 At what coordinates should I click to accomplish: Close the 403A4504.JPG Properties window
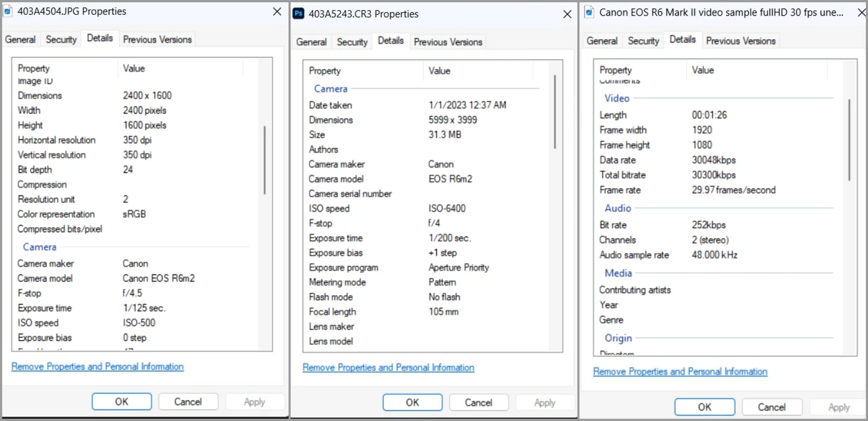(x=277, y=11)
